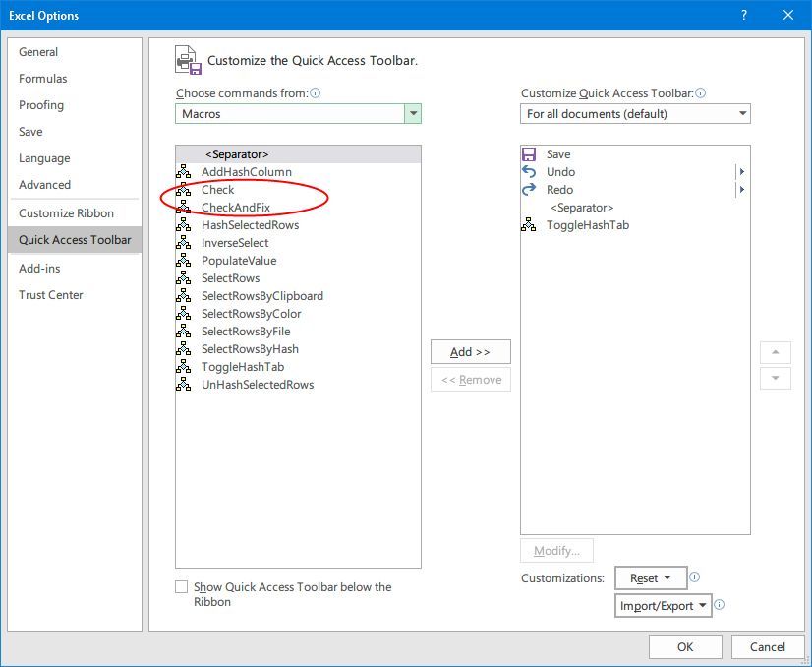Click the InverseSelect macro icon
Screen dimensions: 812x667
[183, 243]
